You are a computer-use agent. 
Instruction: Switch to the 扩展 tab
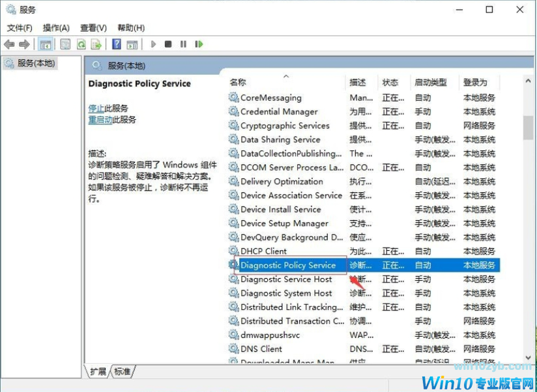pyautogui.click(x=96, y=371)
